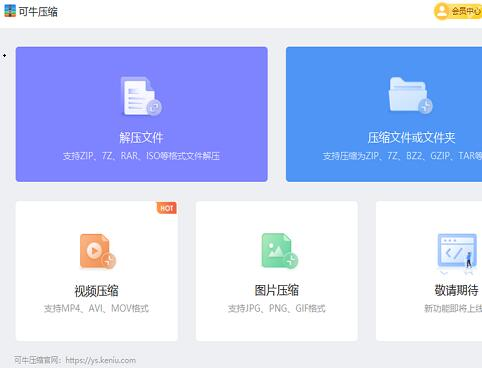Select the 解压文件 title text
The height and width of the screenshot is (368, 482).
(141, 137)
